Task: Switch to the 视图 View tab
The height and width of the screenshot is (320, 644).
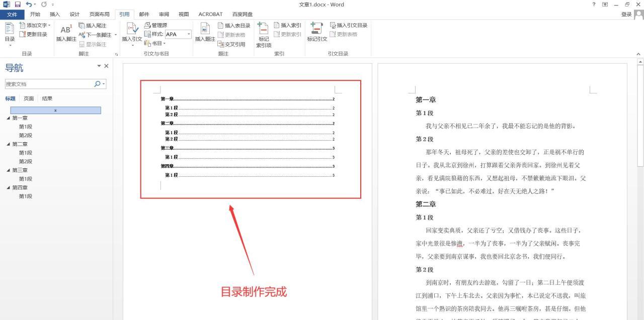Action: point(184,14)
